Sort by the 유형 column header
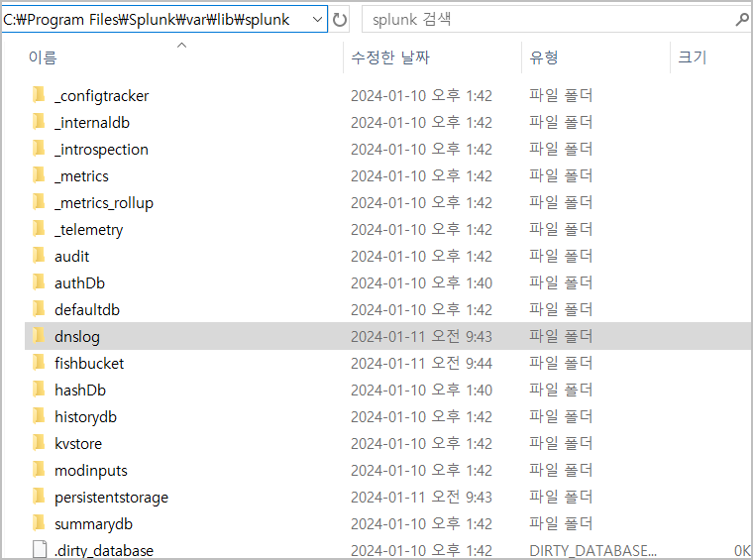This screenshot has width=753, height=560. [x=544, y=57]
